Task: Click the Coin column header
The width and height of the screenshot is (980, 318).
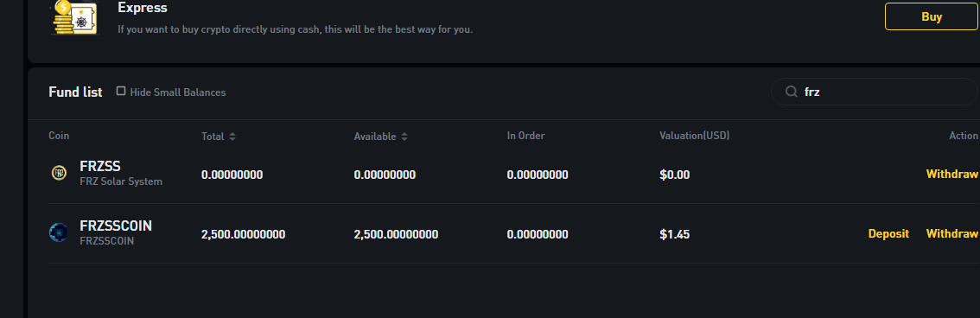Action: point(59,136)
